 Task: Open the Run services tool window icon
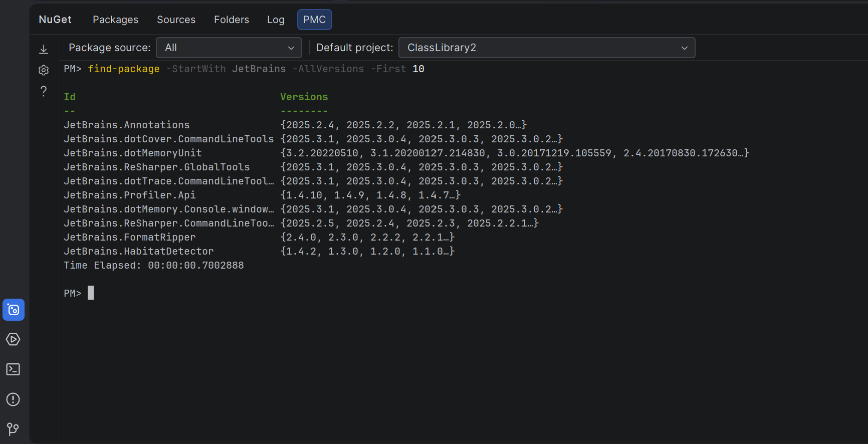click(13, 340)
